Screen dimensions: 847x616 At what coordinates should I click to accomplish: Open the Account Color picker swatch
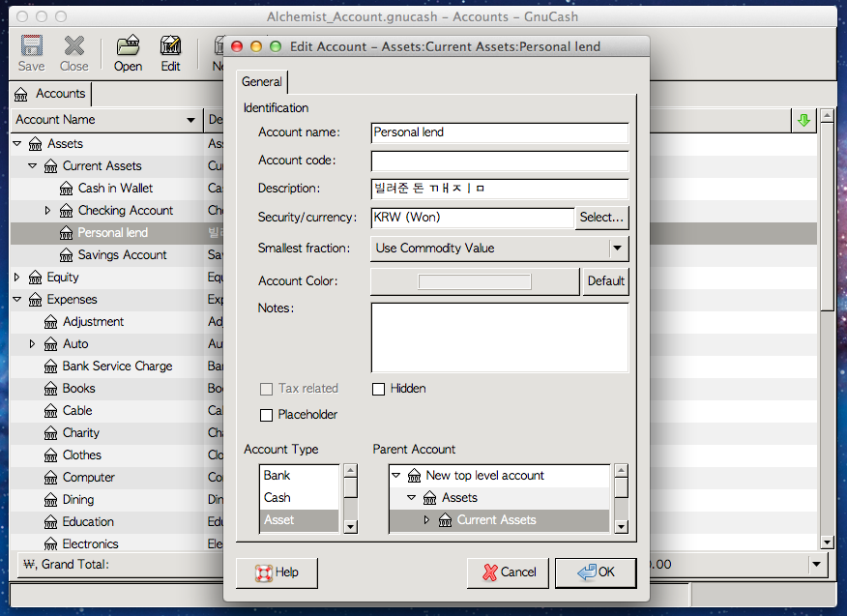click(475, 281)
